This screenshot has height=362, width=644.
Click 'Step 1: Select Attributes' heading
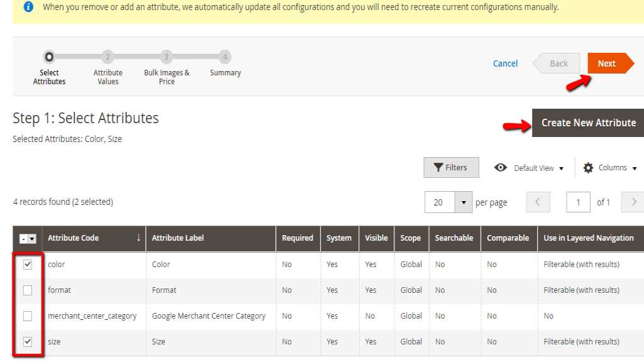[86, 118]
